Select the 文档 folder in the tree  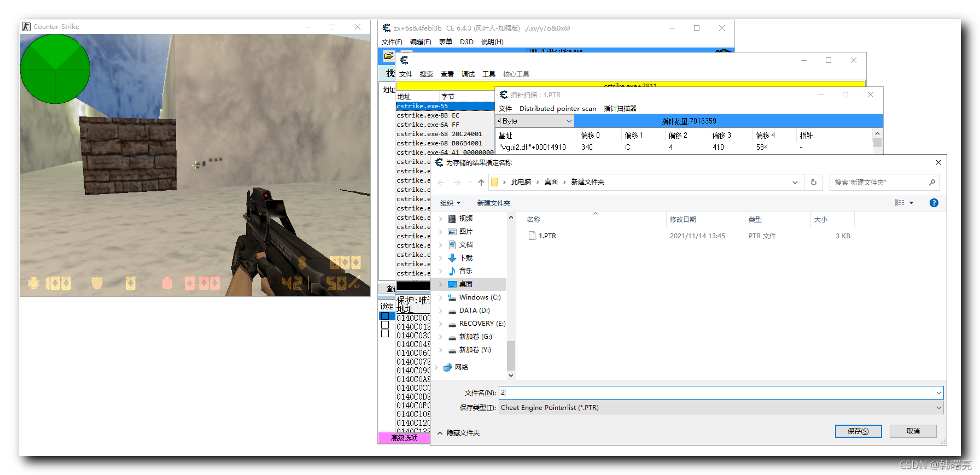coord(466,245)
